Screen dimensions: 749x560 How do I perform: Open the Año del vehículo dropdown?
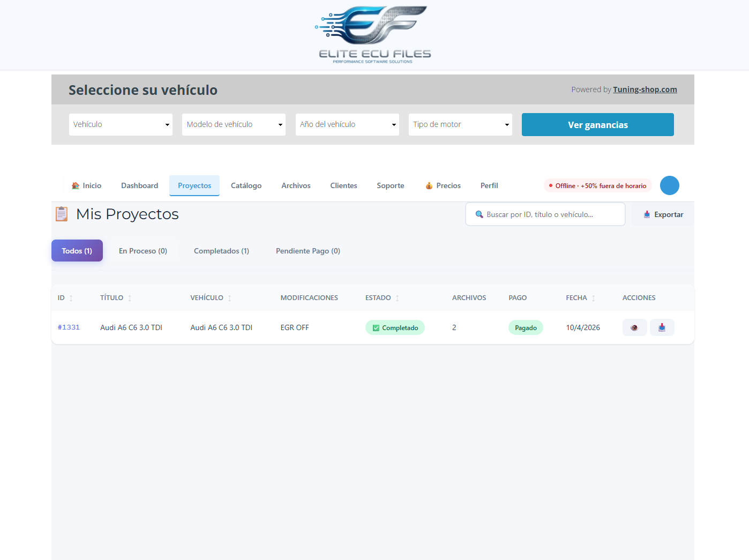(x=347, y=124)
